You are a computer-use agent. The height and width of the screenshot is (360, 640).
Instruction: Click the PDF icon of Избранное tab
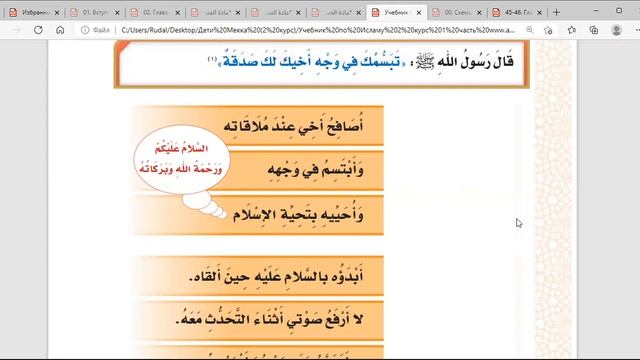[x=13, y=13]
